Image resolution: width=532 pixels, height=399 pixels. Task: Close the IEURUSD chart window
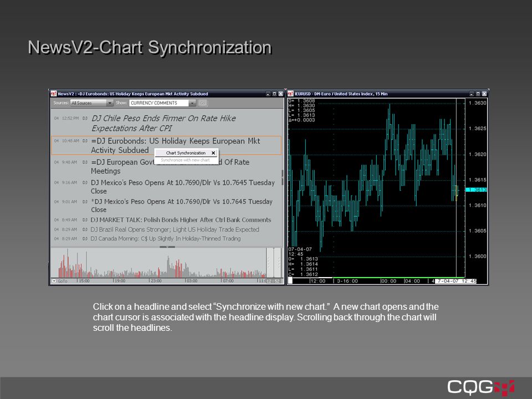484,94
